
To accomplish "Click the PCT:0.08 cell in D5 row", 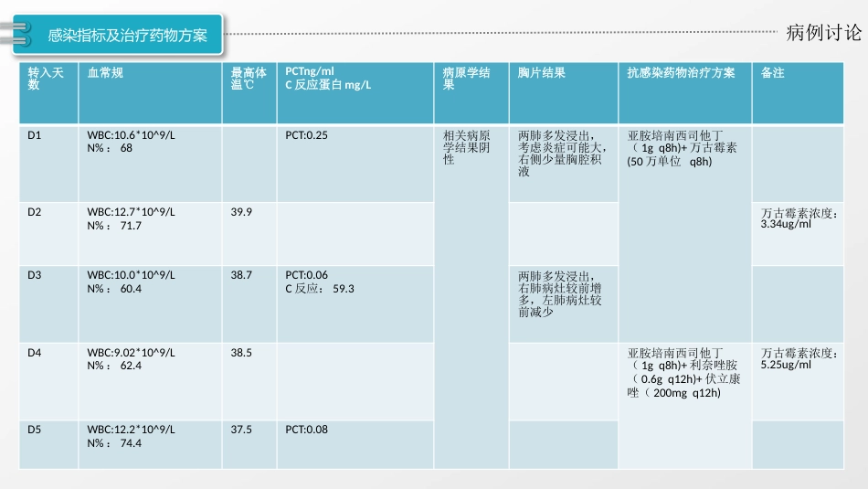I will click(x=355, y=445).
